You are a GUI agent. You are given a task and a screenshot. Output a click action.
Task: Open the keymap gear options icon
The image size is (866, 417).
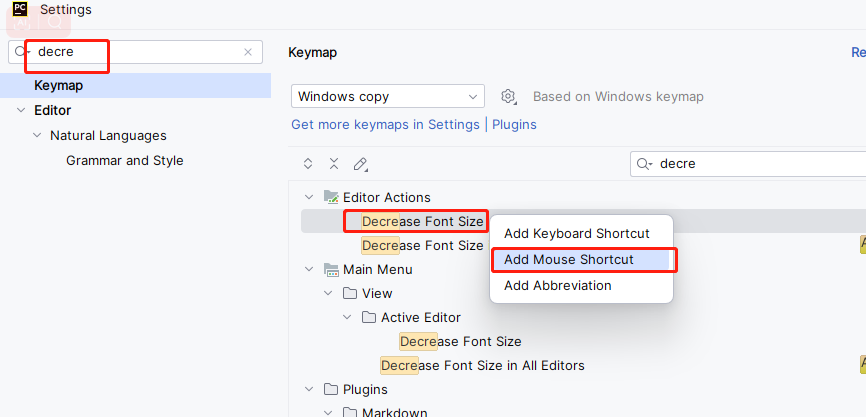[x=508, y=97]
